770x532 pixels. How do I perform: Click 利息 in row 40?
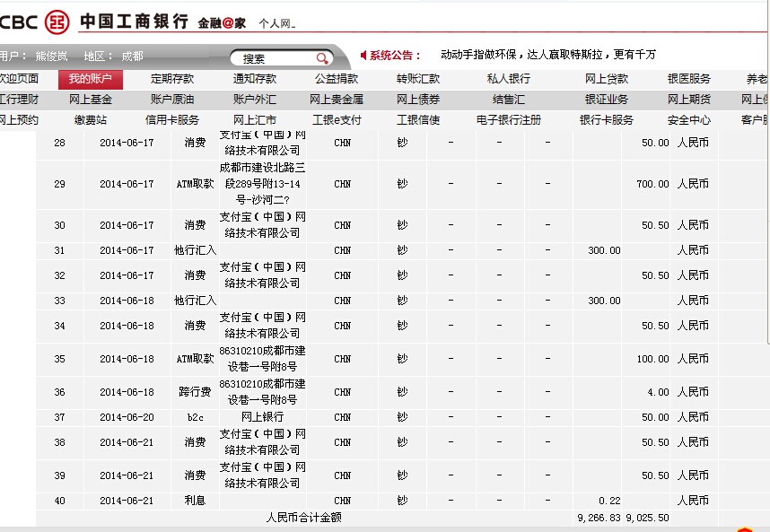[x=195, y=501]
